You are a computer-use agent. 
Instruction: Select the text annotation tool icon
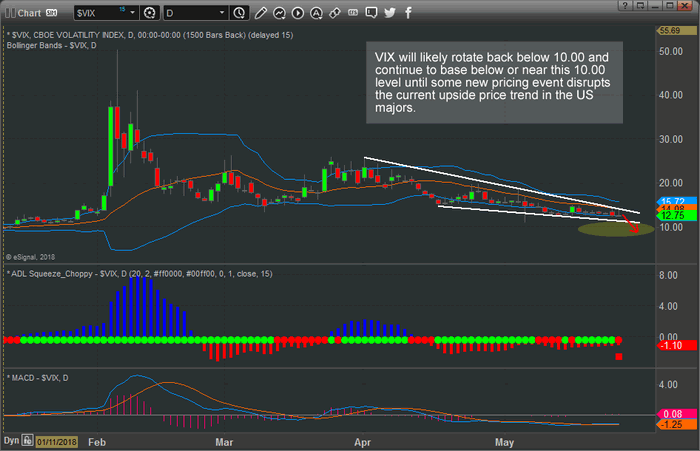(314, 13)
